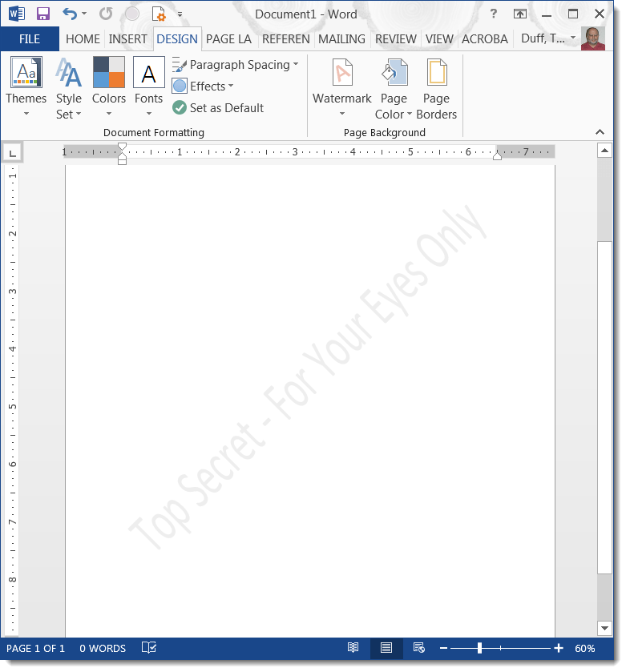Viewport: 626px width, 672px height.
Task: Click the 60% zoom level
Action: click(x=584, y=648)
